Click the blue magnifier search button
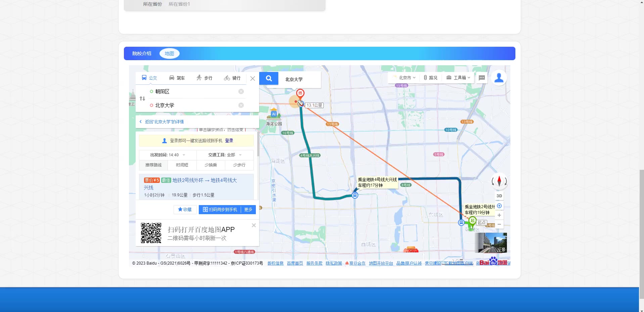The height and width of the screenshot is (312, 644). click(269, 78)
